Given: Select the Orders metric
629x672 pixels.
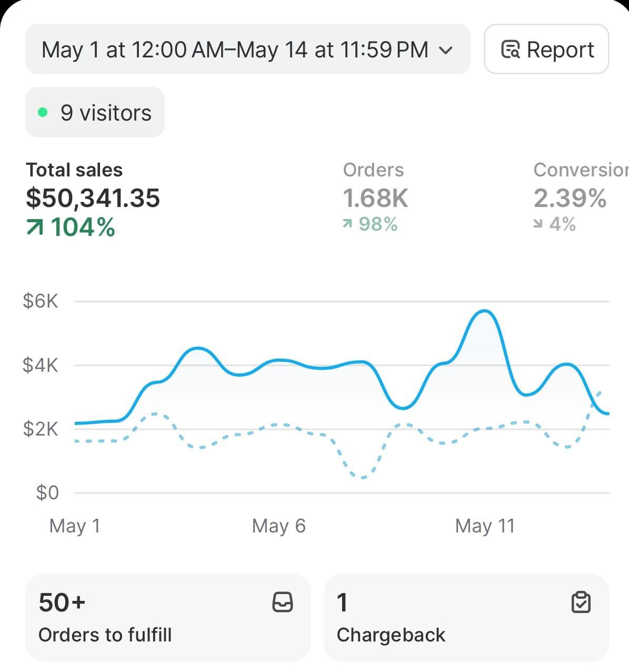Looking at the screenshot, I should pos(375,197).
